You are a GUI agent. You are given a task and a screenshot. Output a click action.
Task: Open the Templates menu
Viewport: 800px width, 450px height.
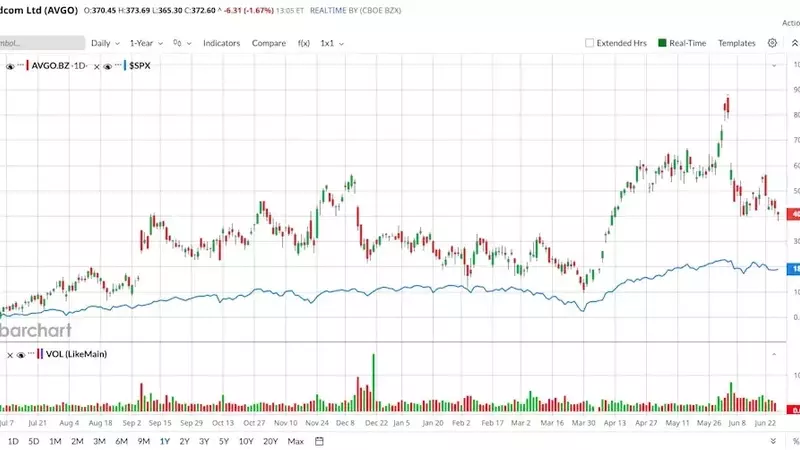click(737, 43)
